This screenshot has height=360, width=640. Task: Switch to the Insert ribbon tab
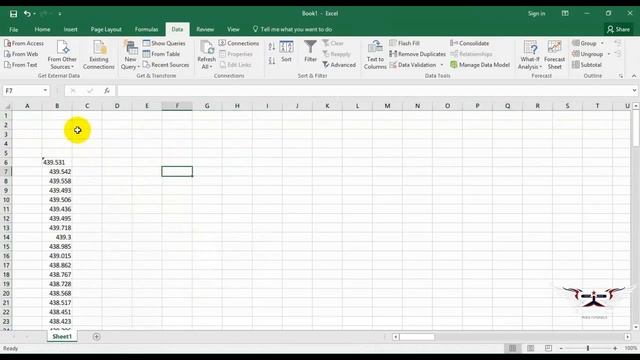(x=71, y=29)
